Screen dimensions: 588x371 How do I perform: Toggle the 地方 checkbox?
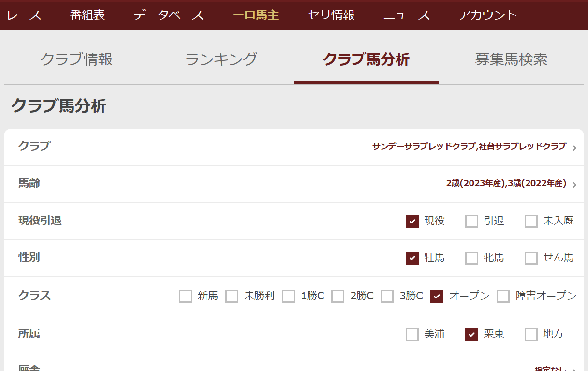[x=531, y=334]
